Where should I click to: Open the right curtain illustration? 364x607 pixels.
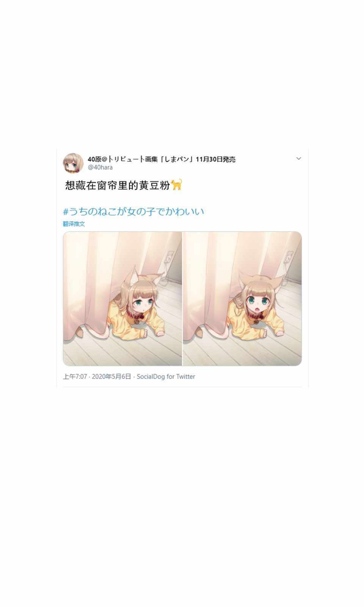point(242,299)
